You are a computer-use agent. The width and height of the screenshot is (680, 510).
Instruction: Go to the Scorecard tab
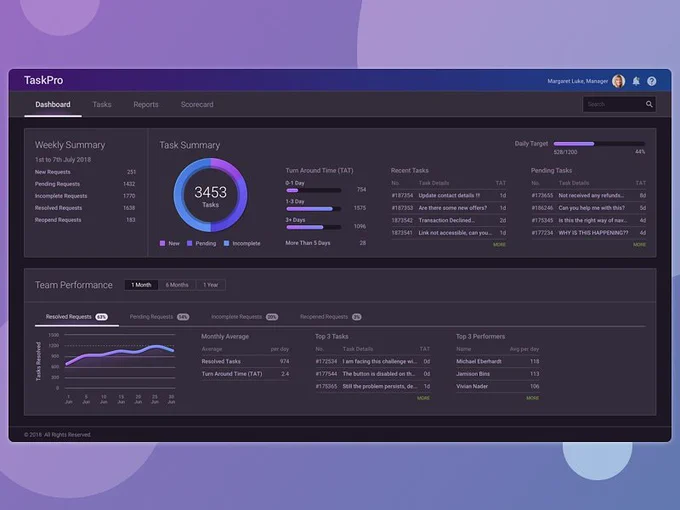pos(197,105)
